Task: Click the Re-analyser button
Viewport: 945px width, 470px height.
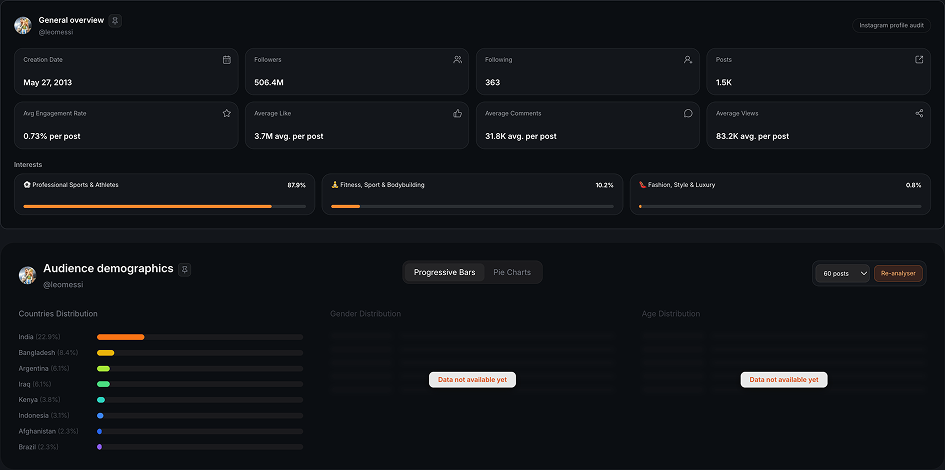Action: click(x=898, y=273)
